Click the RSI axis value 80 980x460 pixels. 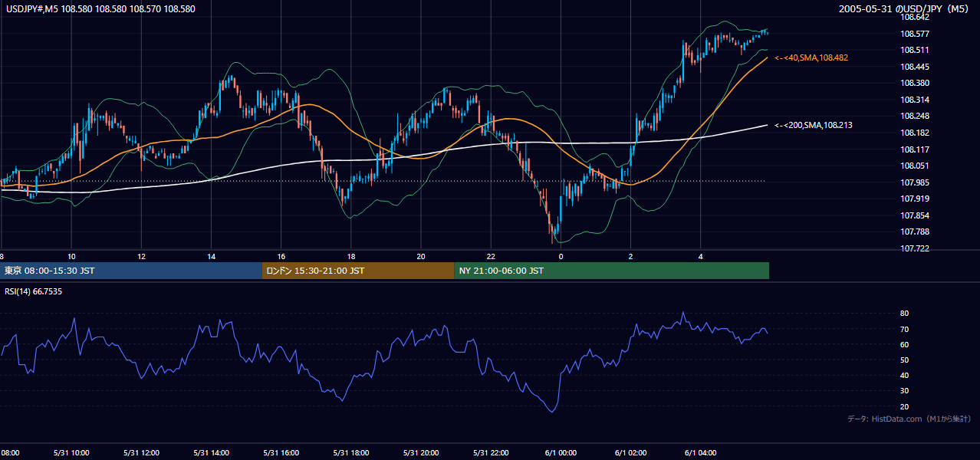pos(905,314)
